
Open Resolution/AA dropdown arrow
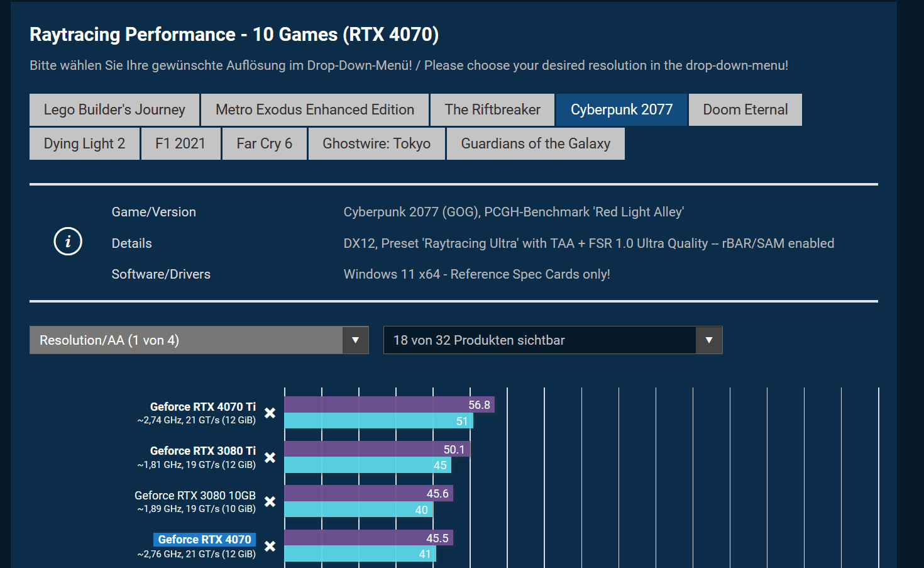point(355,340)
